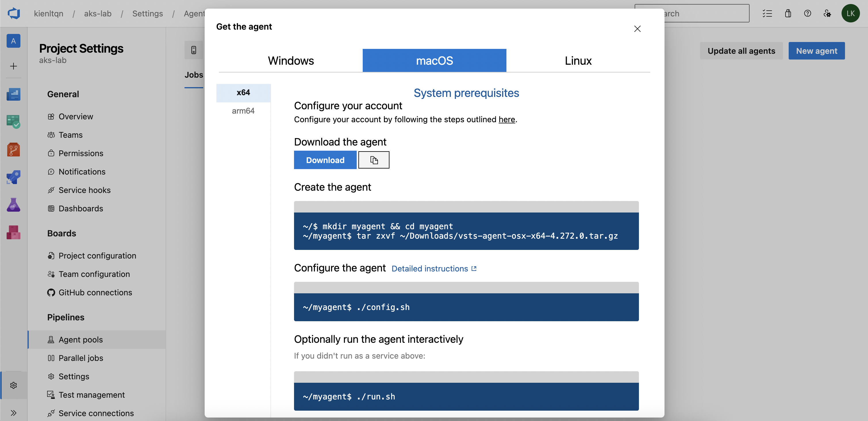Click the New agent button
The image size is (868, 421).
tap(817, 51)
